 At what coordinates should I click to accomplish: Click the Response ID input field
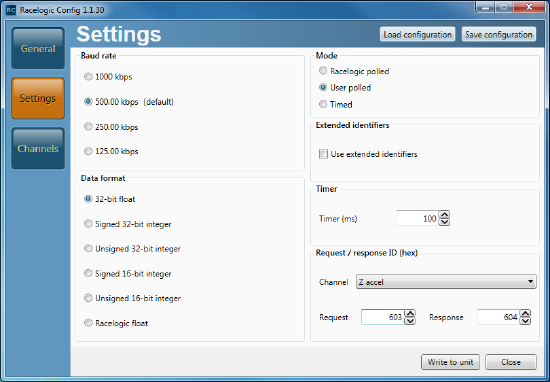click(498, 317)
